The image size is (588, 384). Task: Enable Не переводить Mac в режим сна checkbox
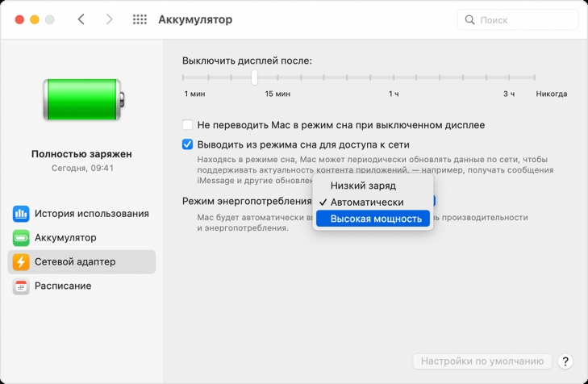click(x=188, y=126)
